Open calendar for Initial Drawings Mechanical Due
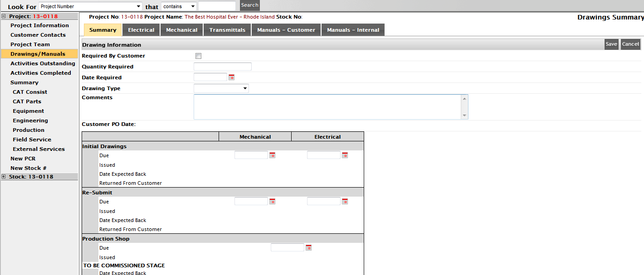 pos(273,155)
